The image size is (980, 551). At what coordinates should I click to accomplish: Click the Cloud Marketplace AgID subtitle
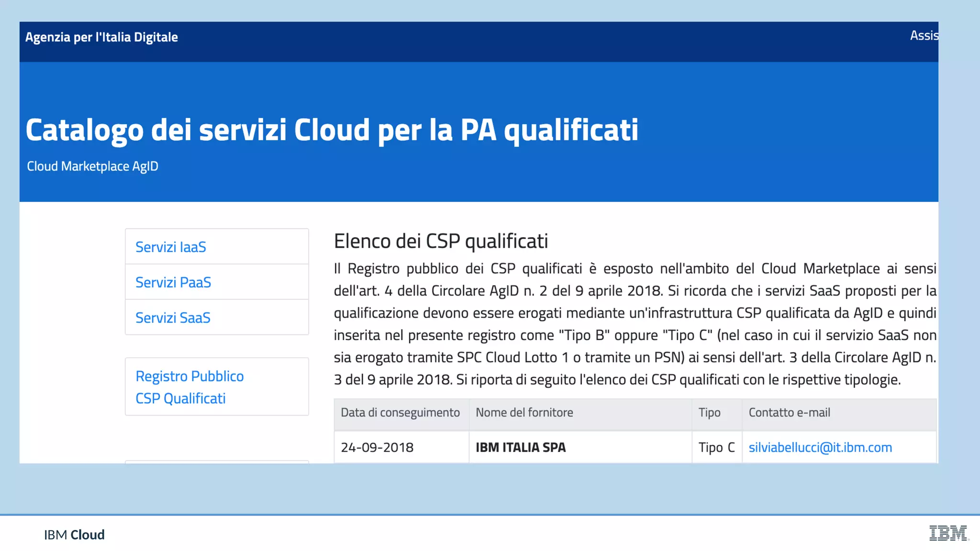click(x=92, y=166)
